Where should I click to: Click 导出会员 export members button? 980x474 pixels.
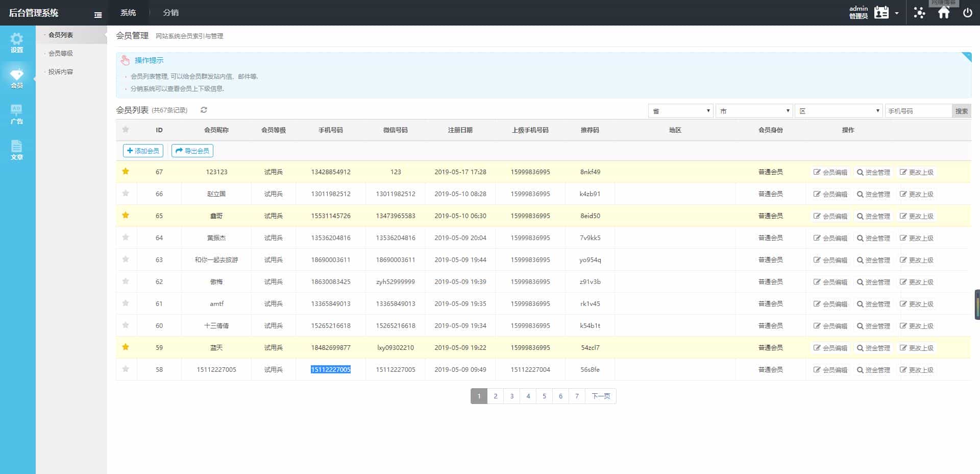pos(192,151)
